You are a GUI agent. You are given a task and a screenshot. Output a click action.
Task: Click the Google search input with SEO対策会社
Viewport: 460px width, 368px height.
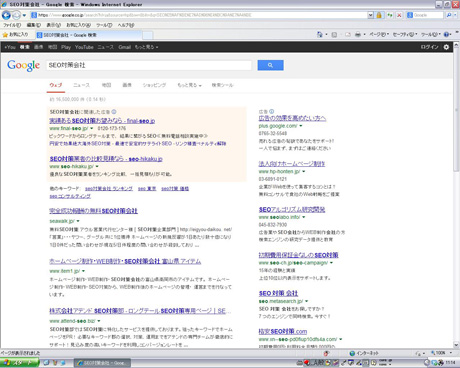149,65
